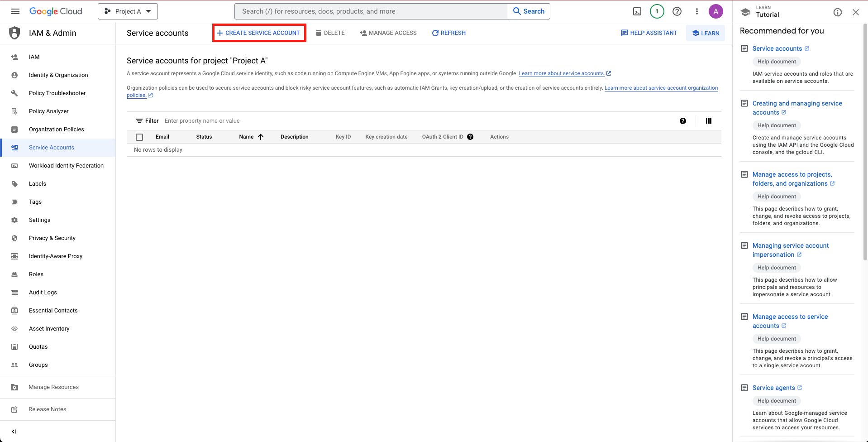Open the help question mark in top bar
868x442 pixels.
tap(677, 11)
